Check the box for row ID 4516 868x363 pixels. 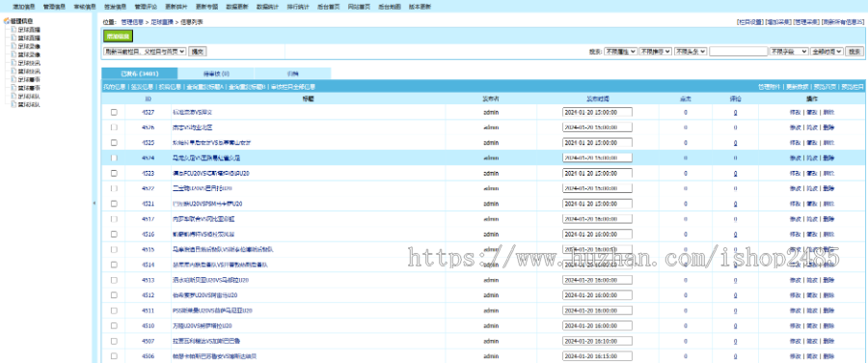coord(114,234)
